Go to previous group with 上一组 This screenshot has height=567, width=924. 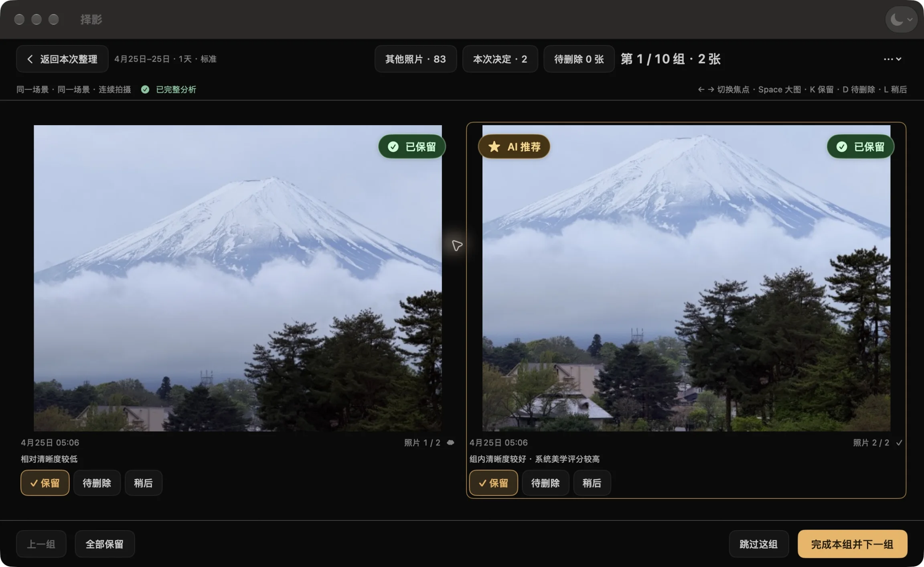tap(41, 544)
